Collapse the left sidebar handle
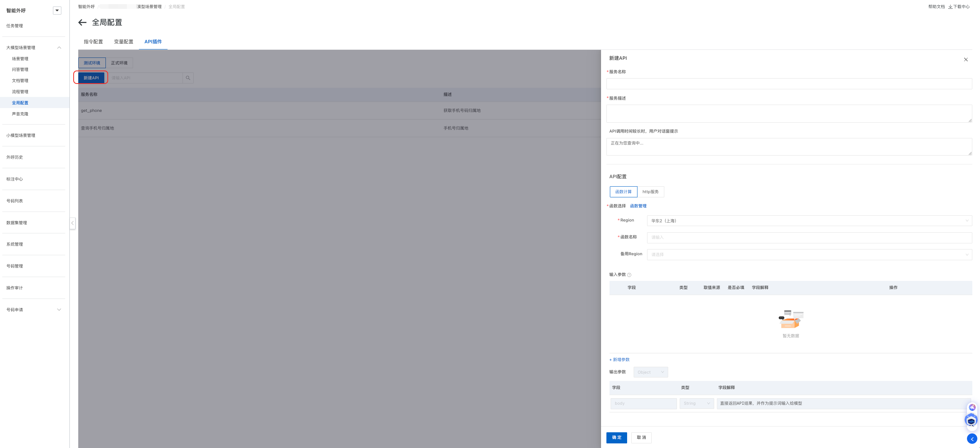Screen dimensions: 980x448 (72, 223)
